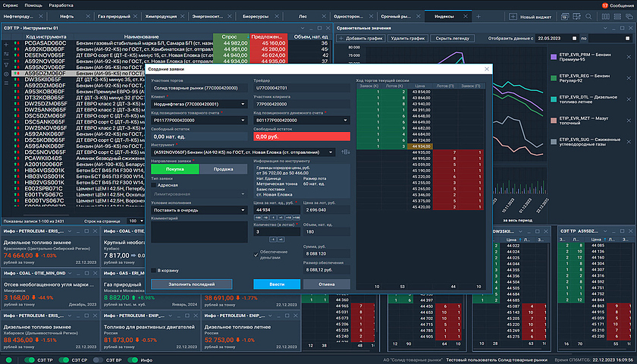Click the instrument depth-of-market icon beside Инструмент field

pos(346,152)
